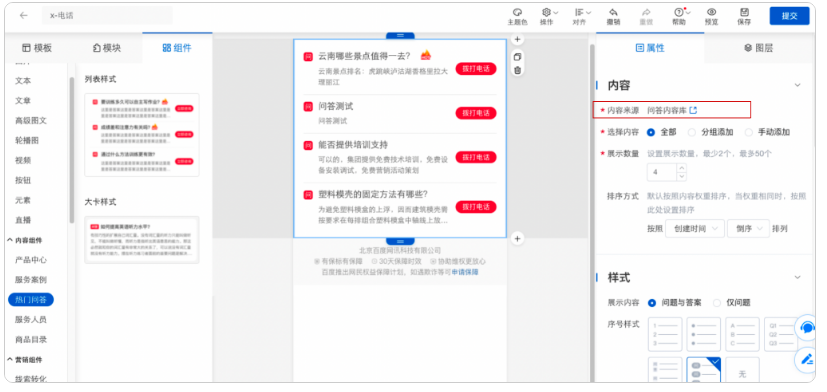Switch to the 模块 tab
The image size is (827, 392).
107,48
